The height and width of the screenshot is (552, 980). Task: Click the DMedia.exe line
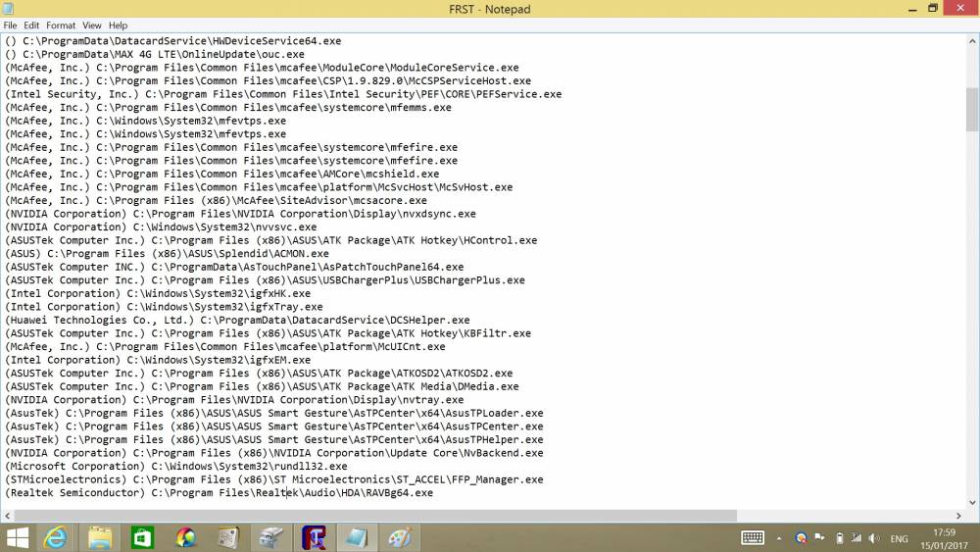pos(262,386)
